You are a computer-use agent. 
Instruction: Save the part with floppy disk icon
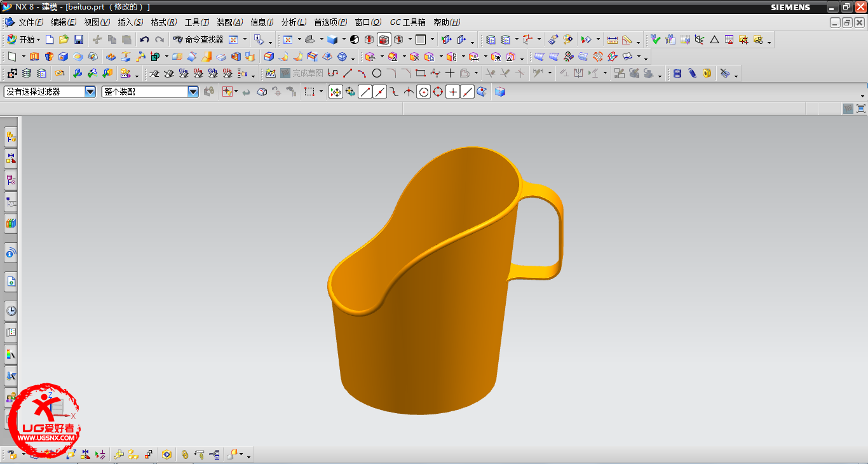pyautogui.click(x=78, y=39)
